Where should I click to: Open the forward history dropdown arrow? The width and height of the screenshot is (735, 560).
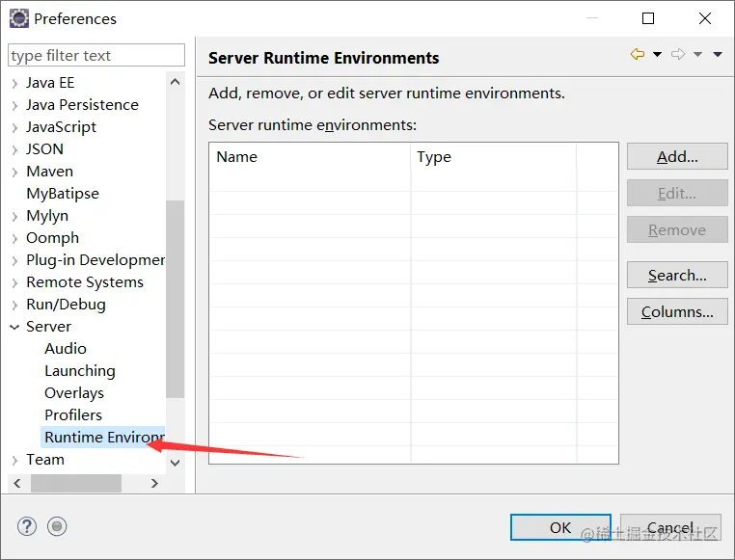(x=698, y=54)
